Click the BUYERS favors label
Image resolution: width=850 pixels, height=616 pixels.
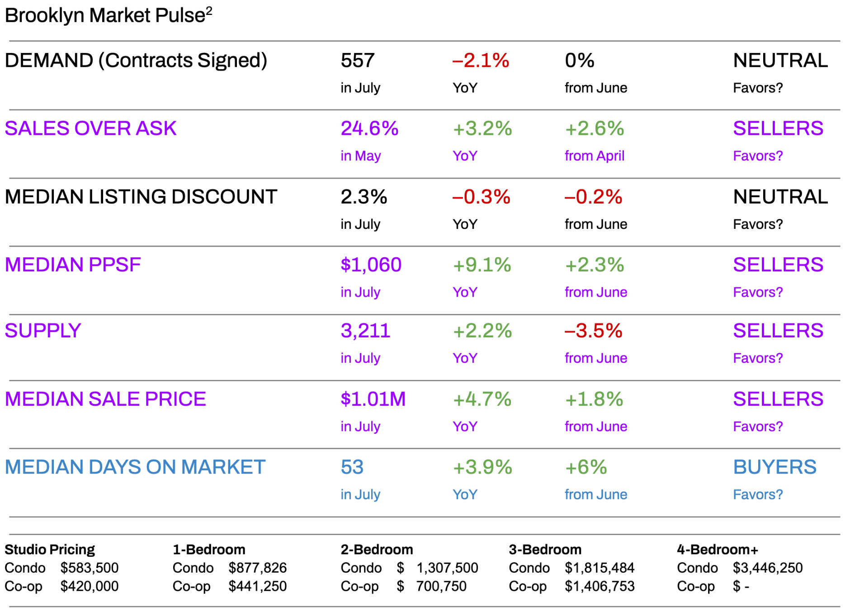[x=774, y=467]
